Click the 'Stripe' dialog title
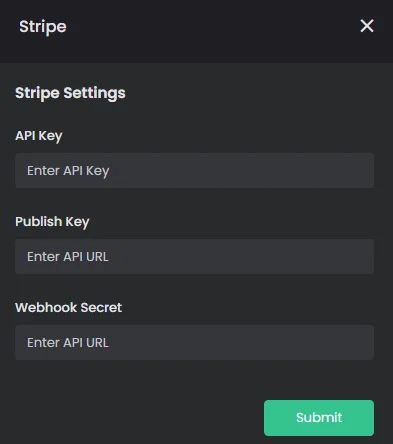 43,27
